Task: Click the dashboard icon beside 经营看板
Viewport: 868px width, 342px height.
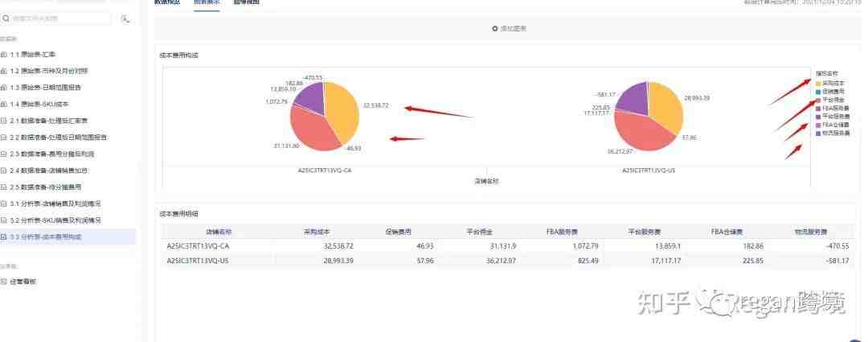Action: pyautogui.click(x=4, y=282)
